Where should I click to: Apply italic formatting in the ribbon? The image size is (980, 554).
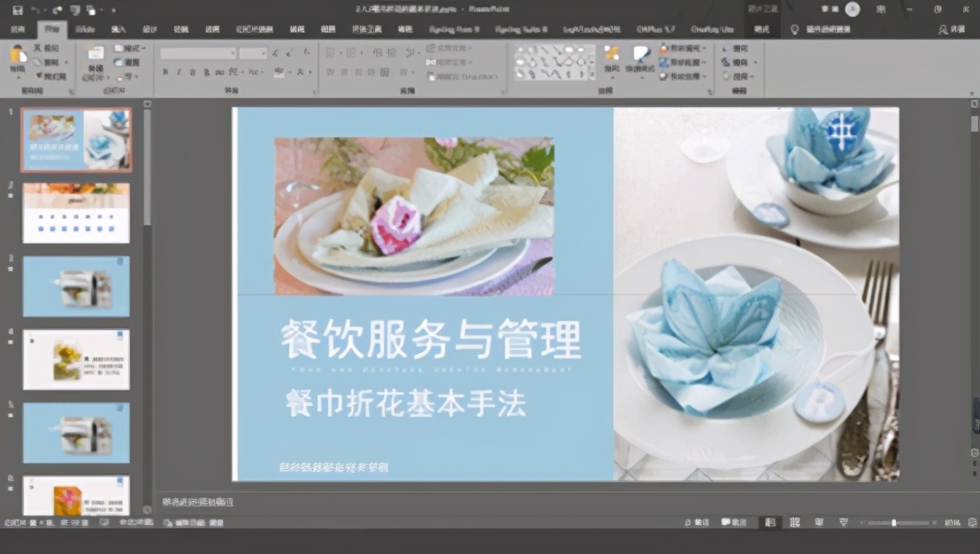click(x=179, y=71)
